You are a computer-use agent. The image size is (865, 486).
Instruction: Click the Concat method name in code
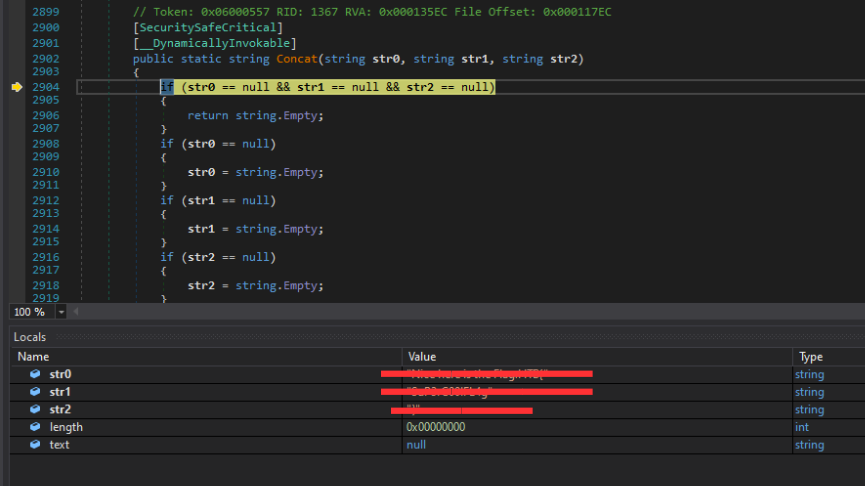pyautogui.click(x=296, y=59)
